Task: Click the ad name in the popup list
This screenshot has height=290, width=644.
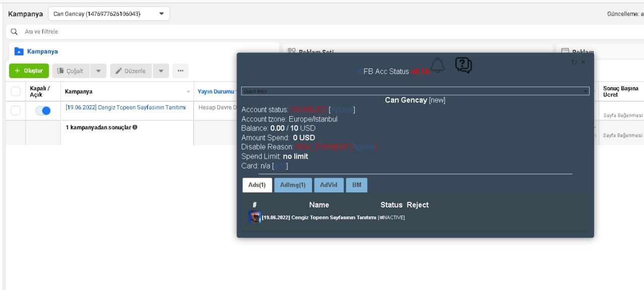Action: [x=319, y=217]
